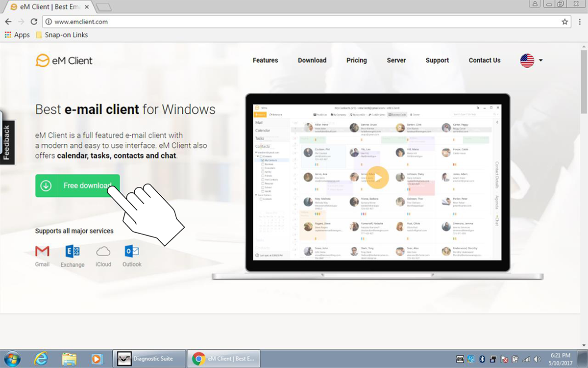This screenshot has width=588, height=368.
Task: Click the iCloud service icon
Action: click(x=103, y=252)
